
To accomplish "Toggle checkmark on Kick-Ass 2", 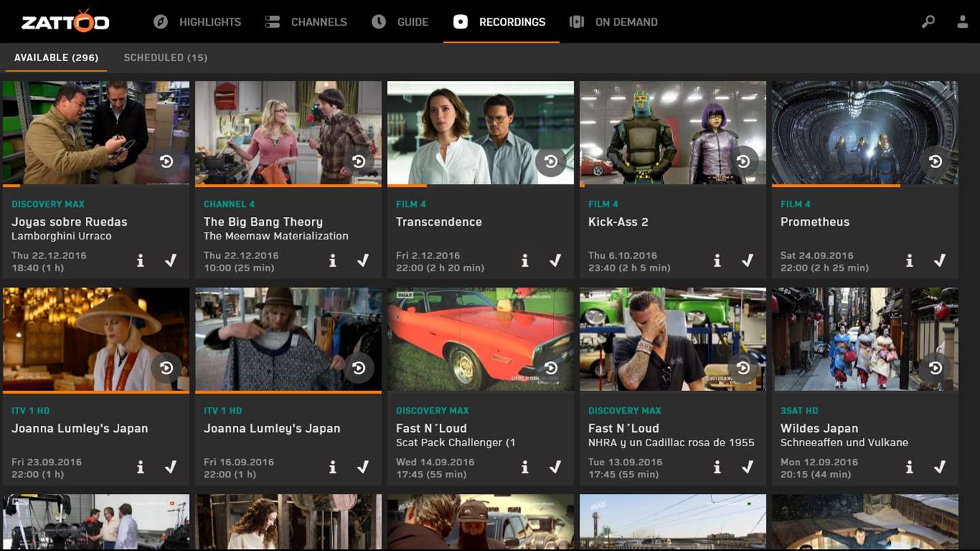I will [748, 261].
